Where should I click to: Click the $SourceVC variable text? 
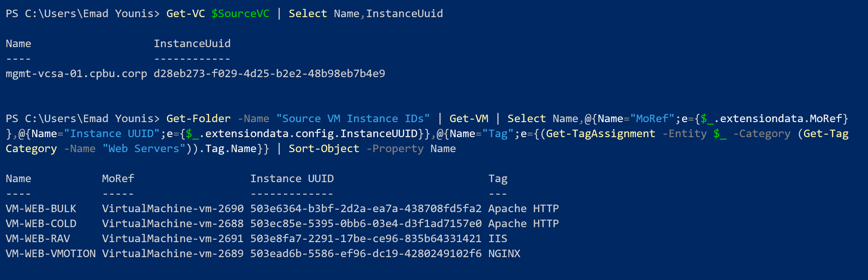coord(240,14)
